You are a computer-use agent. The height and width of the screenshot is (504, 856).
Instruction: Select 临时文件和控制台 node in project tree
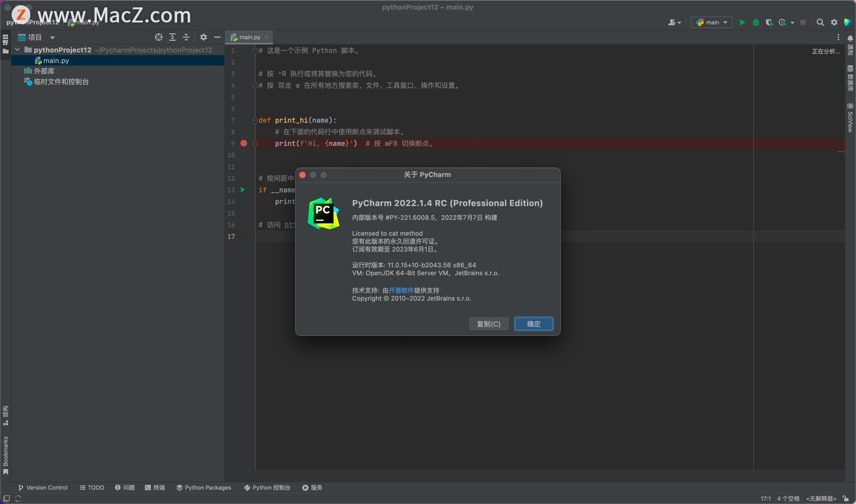(57, 81)
